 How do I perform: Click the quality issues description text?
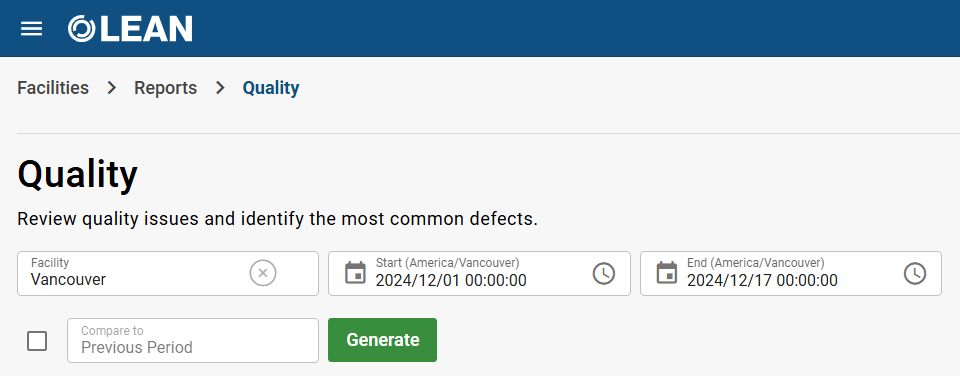(277, 219)
